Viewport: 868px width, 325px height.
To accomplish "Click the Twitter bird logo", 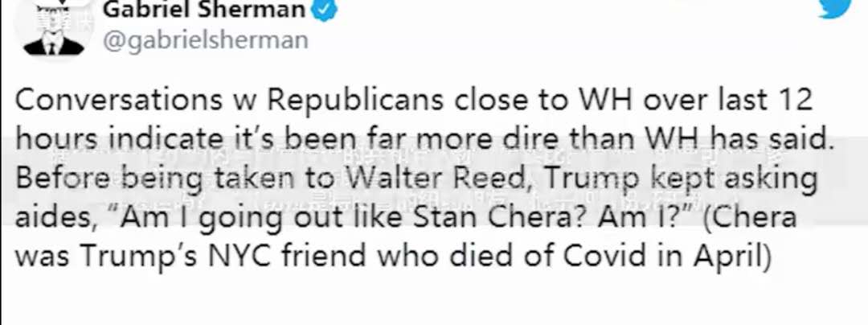I will (836, 6).
